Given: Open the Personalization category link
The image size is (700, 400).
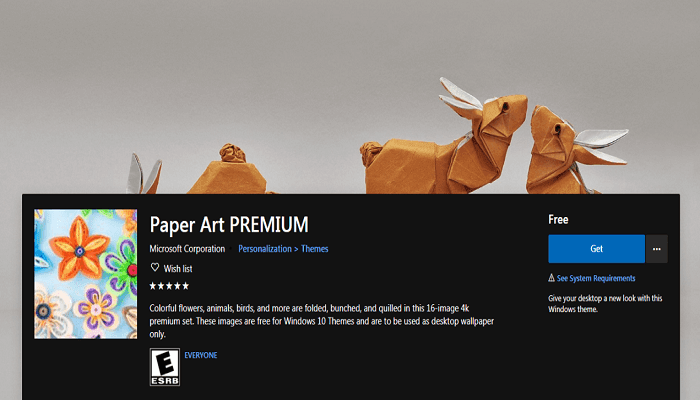Looking at the screenshot, I should [265, 249].
